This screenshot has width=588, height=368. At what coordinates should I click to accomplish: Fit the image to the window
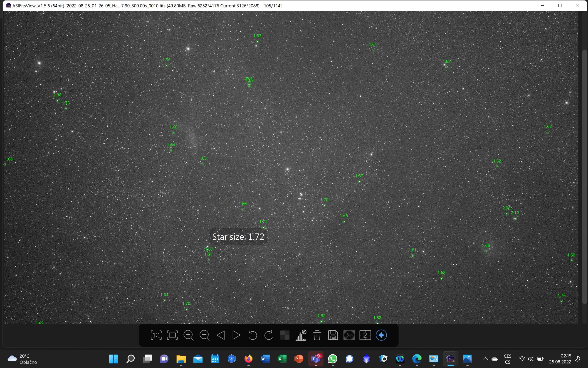172,335
